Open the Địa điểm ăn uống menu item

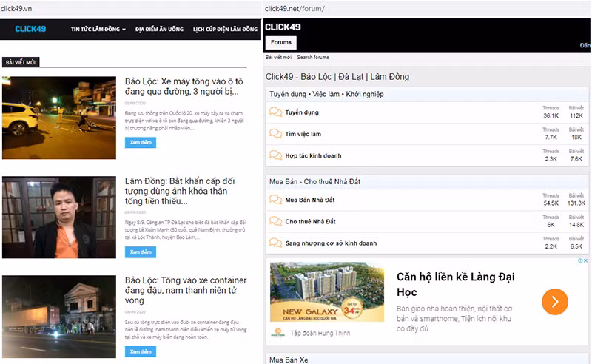[159, 29]
